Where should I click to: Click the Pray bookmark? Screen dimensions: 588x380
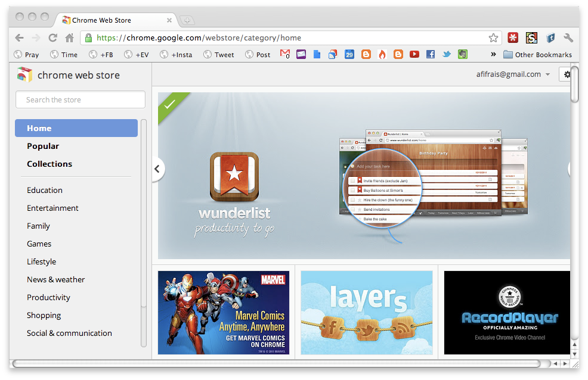27,55
